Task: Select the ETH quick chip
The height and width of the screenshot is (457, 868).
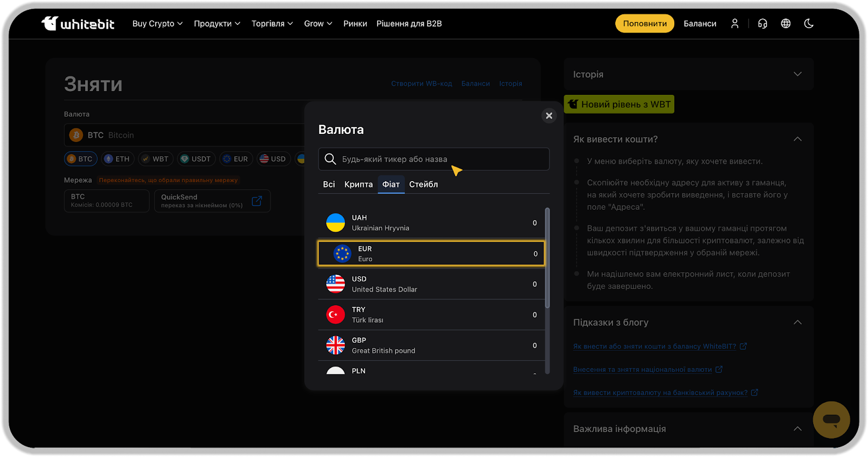Action: pos(117,159)
